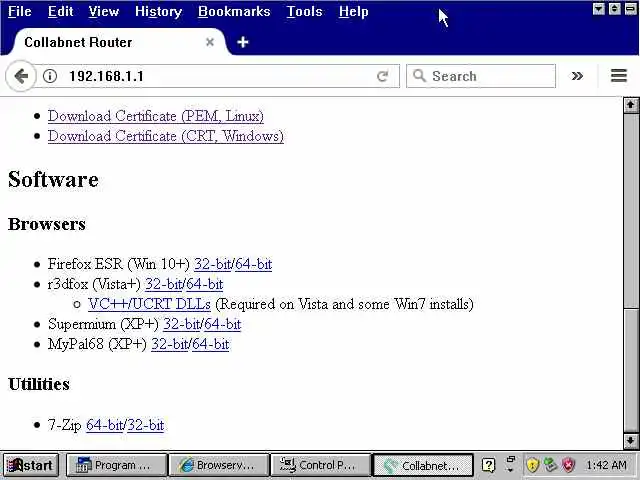Open the Help menu
Screen dimensions: 640x480
click(353, 11)
